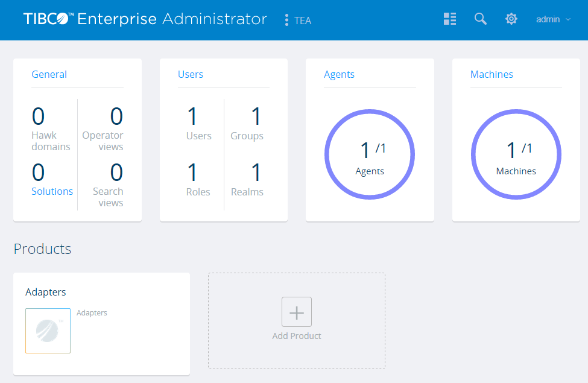The height and width of the screenshot is (383, 588).
Task: Click the Solutions link
Action: pyautogui.click(x=52, y=191)
